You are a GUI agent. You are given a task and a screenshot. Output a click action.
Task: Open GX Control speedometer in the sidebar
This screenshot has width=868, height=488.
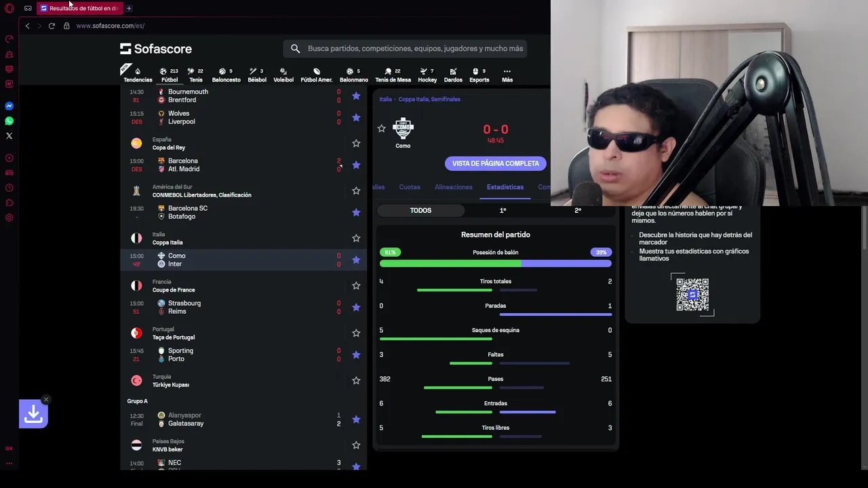click(x=9, y=39)
